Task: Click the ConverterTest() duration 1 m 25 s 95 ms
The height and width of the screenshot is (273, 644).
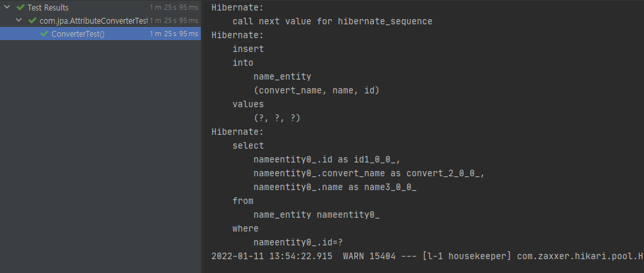Action: [174, 34]
